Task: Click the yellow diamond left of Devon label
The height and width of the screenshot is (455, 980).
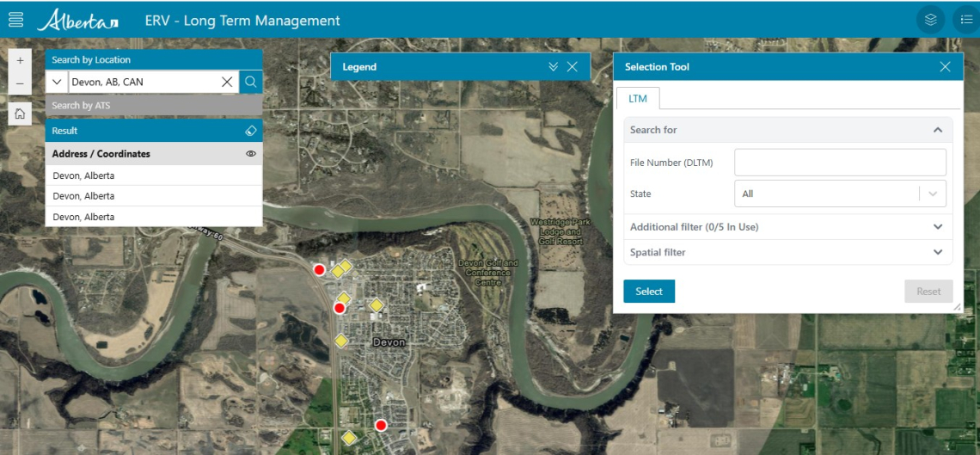Action: (x=340, y=341)
